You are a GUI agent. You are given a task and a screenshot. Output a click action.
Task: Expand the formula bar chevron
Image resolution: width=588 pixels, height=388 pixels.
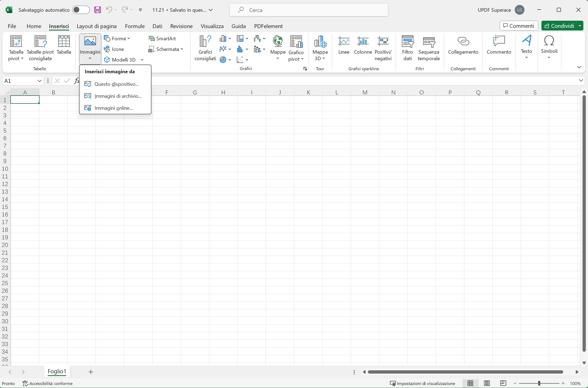(581, 80)
